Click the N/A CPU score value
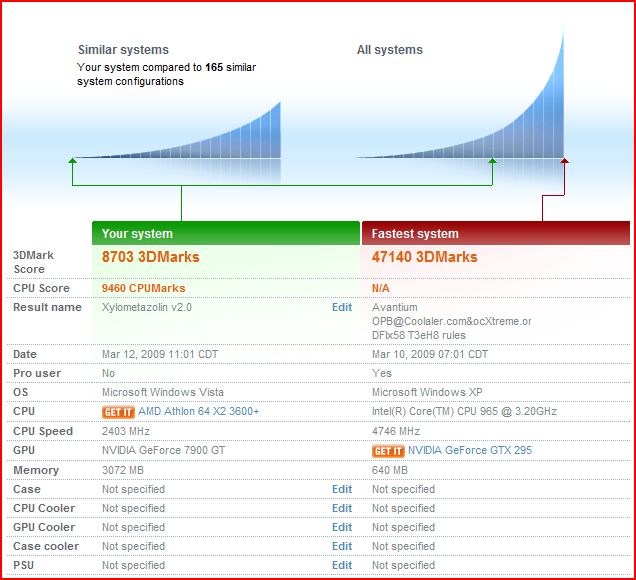 (380, 288)
